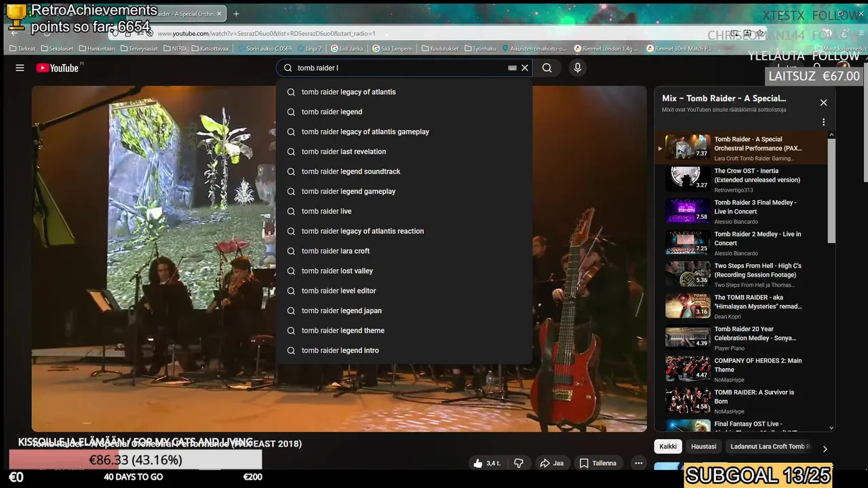Close the Mix playlist panel
The height and width of the screenshot is (488, 868).
pyautogui.click(x=823, y=102)
